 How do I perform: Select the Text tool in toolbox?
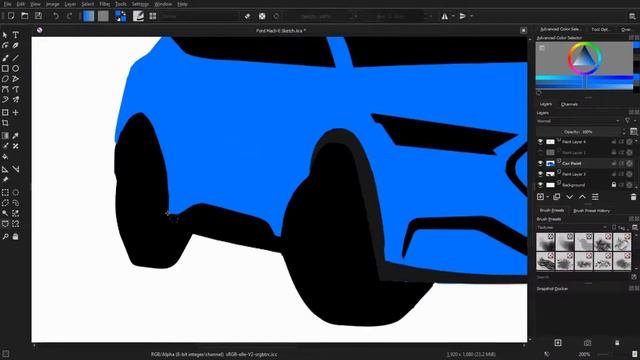click(16, 35)
